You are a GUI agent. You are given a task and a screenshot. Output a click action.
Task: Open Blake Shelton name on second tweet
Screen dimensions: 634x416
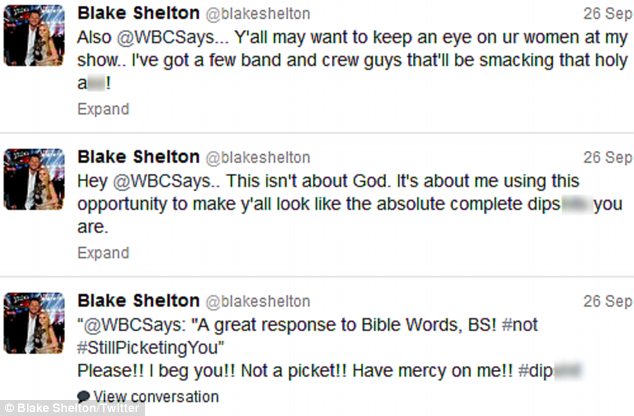click(137, 158)
